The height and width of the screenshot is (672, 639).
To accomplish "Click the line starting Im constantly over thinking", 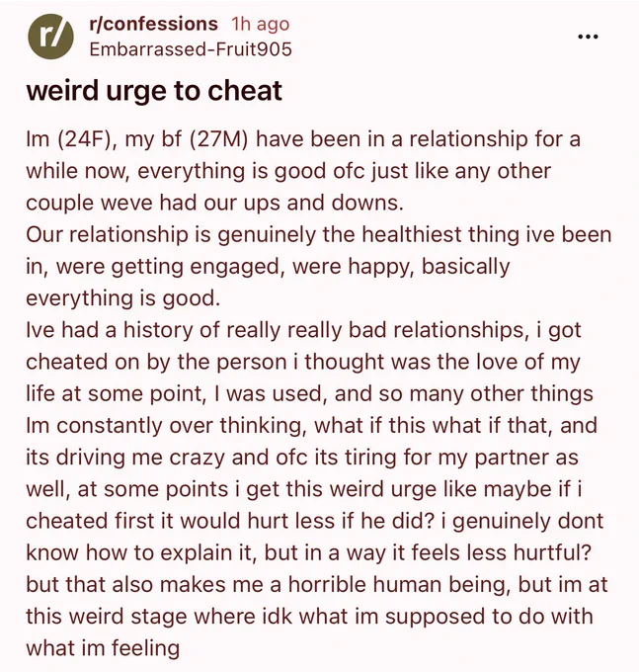I will 311,425.
